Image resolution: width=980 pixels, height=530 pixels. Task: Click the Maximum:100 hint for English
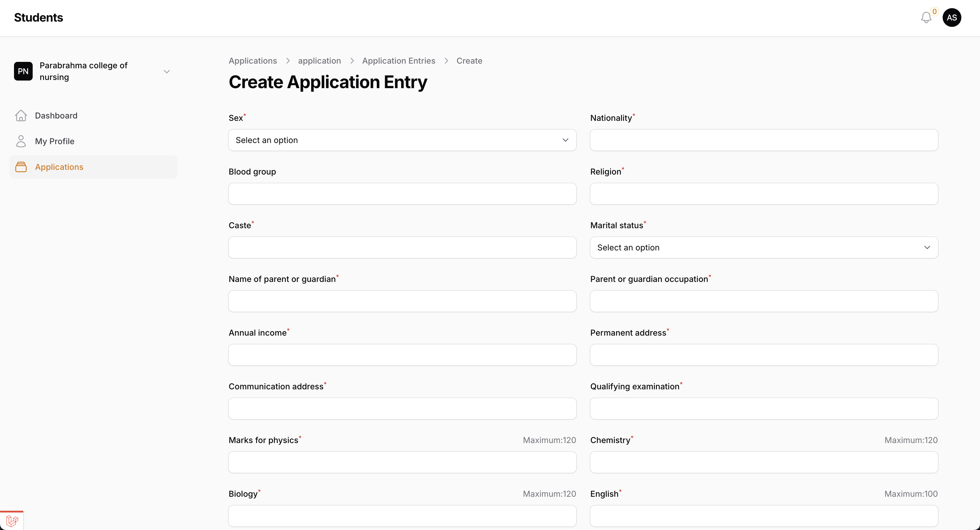point(911,494)
